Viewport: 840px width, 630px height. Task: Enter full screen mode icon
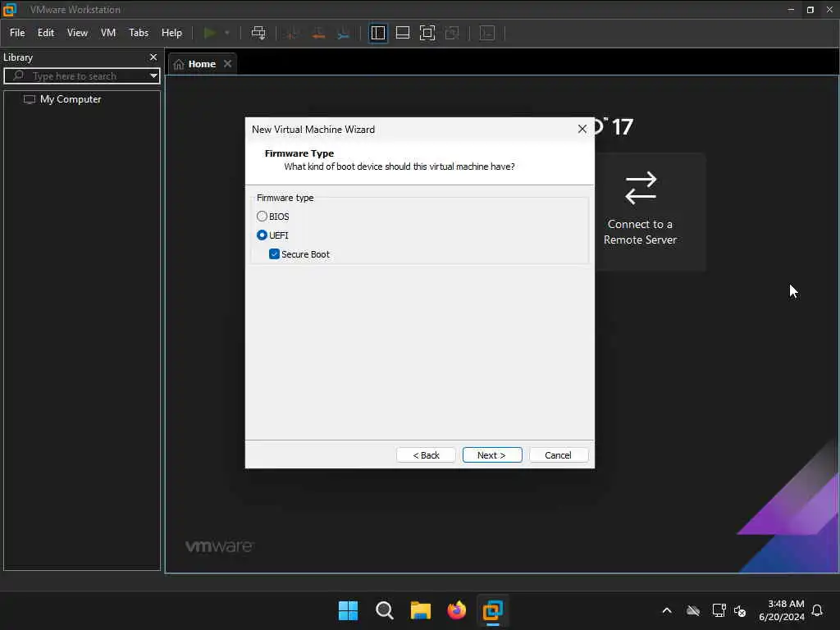coord(427,33)
